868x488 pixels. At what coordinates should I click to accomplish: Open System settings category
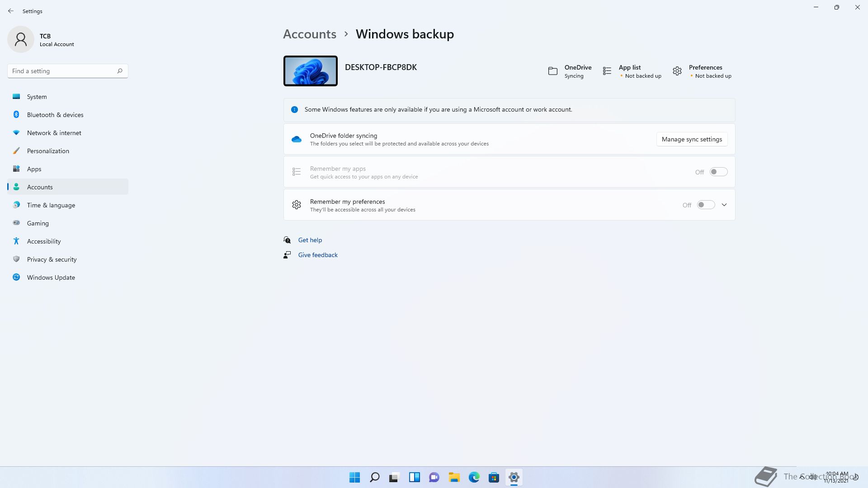tap(68, 96)
